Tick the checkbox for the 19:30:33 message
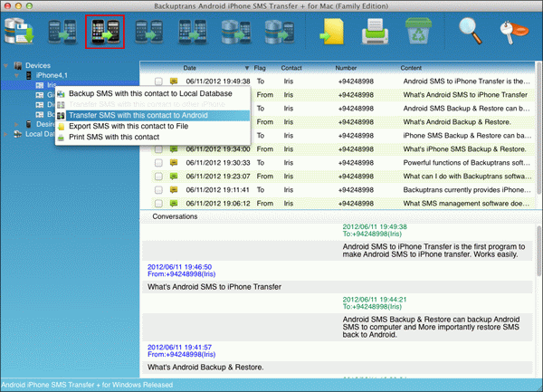 [x=158, y=163]
